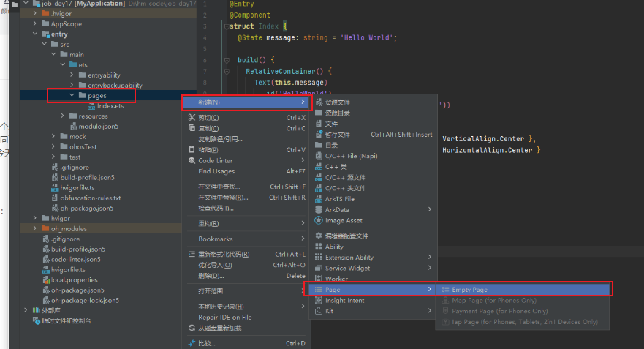
Task: Click the module.json5 file icon
Action: pyautogui.click(x=74, y=126)
